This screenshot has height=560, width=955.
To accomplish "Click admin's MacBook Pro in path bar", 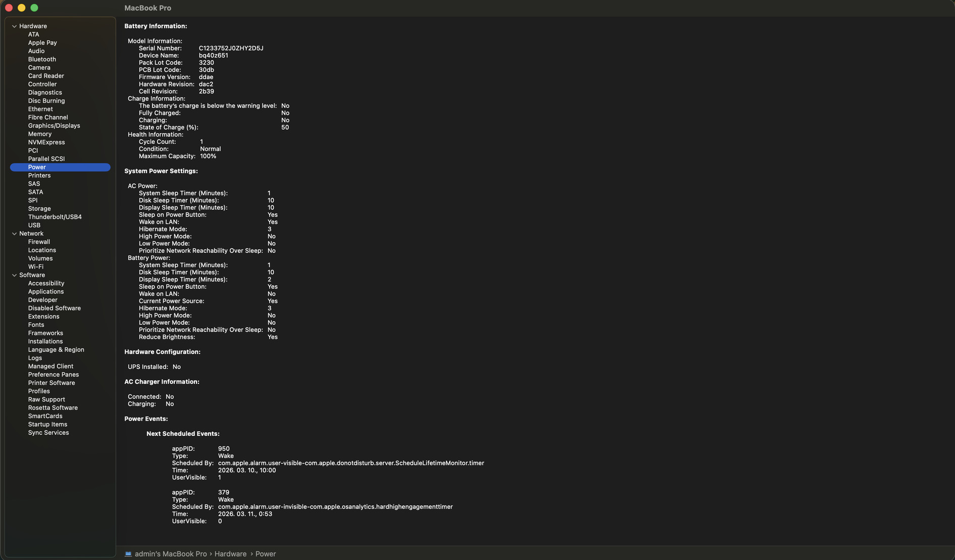I will 171,554.
